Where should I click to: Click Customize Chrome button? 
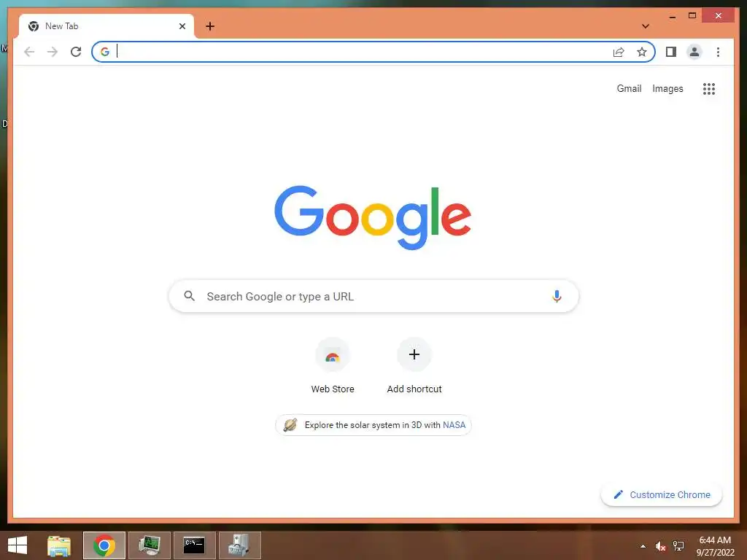[x=661, y=495]
